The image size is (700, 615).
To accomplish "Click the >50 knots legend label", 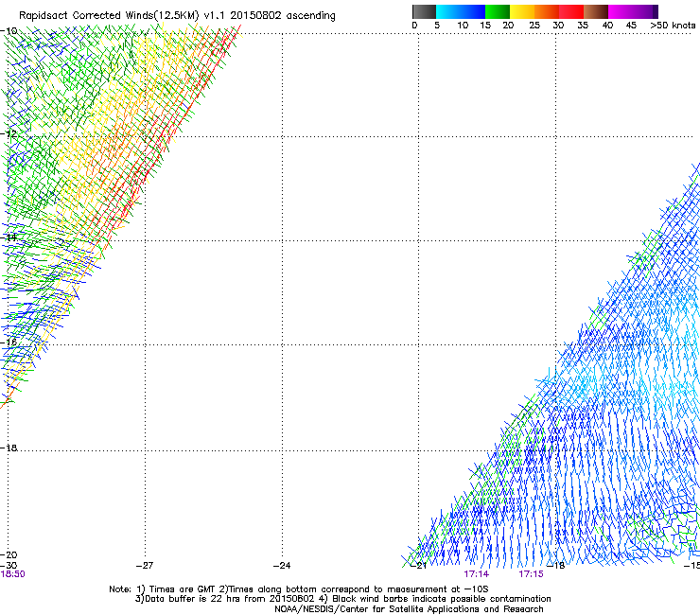I will coord(673,26).
